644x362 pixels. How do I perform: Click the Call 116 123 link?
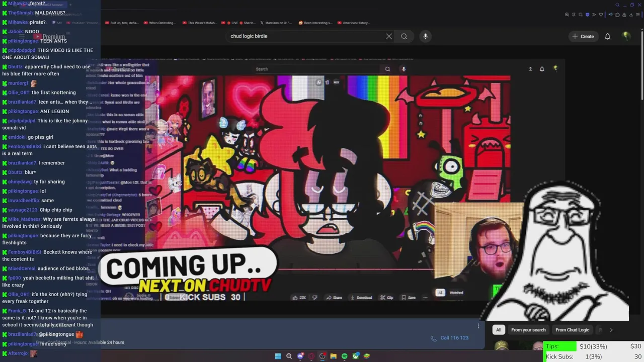(x=450, y=338)
